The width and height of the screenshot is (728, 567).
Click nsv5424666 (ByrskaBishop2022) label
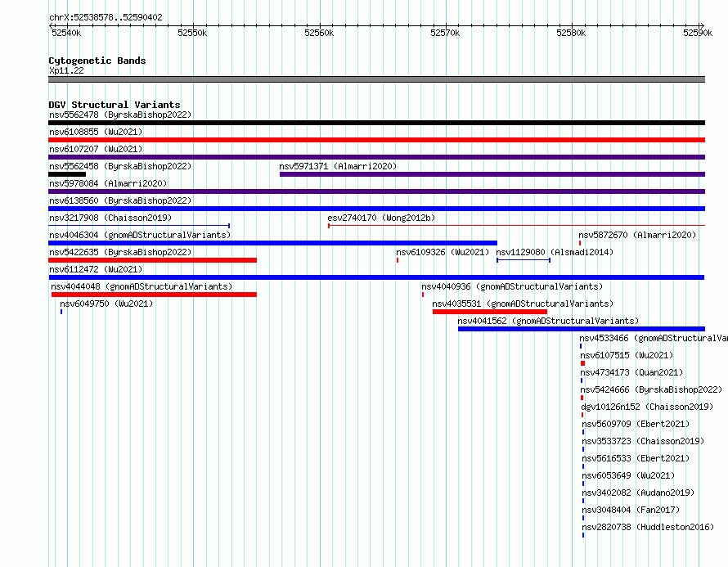[x=651, y=389]
